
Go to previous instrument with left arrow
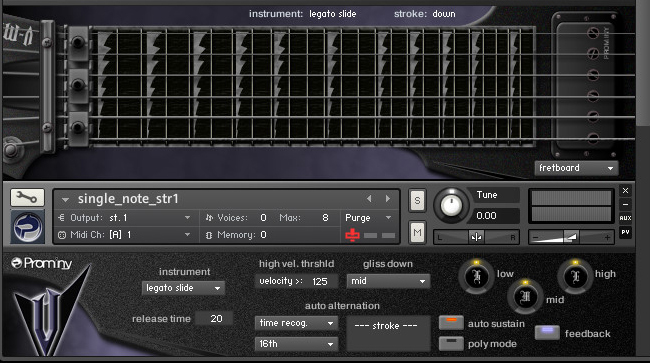coord(369,199)
